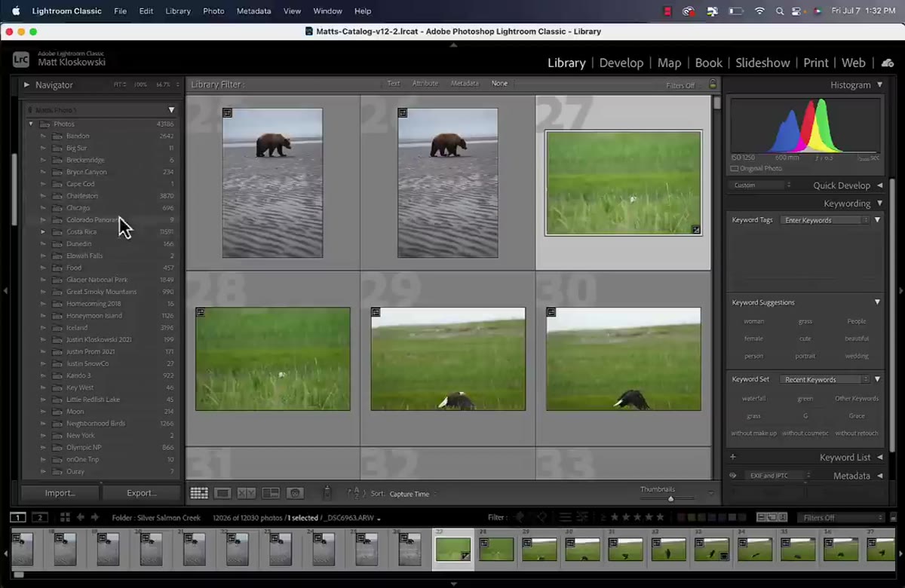Open the Metadata menu in menu bar

click(253, 11)
